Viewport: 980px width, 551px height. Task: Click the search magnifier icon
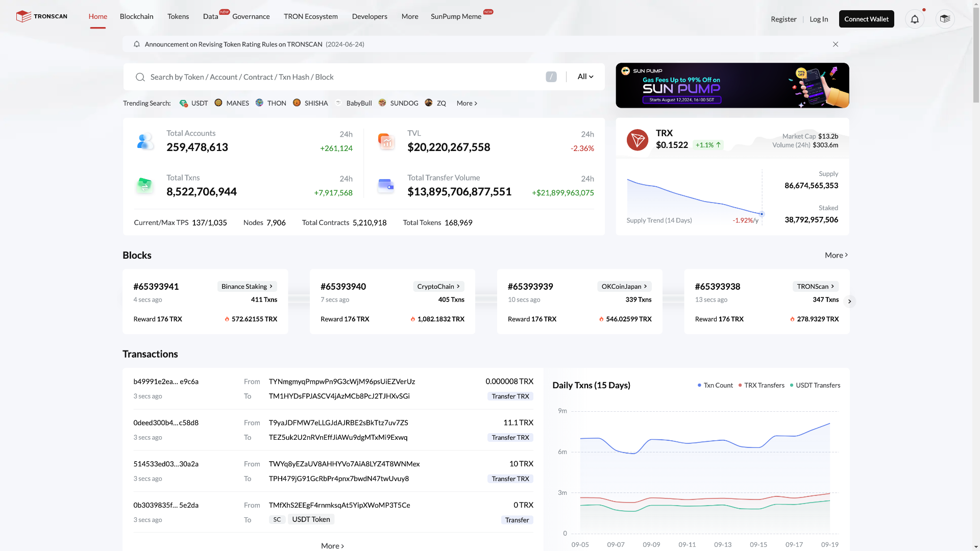140,77
